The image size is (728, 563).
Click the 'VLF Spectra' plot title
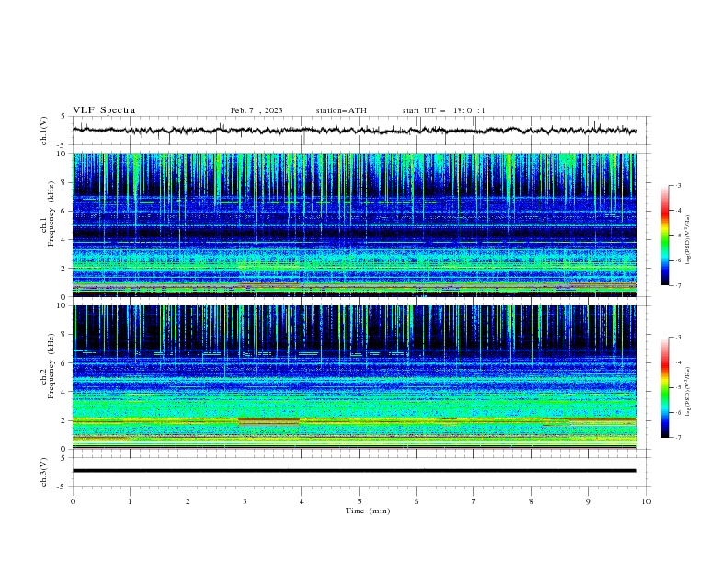(x=104, y=110)
